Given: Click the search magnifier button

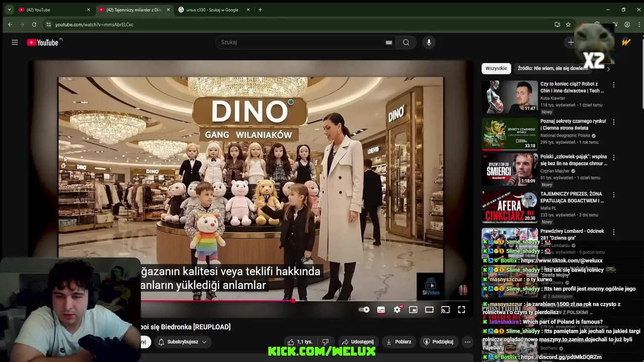Looking at the screenshot, I should [x=406, y=42].
